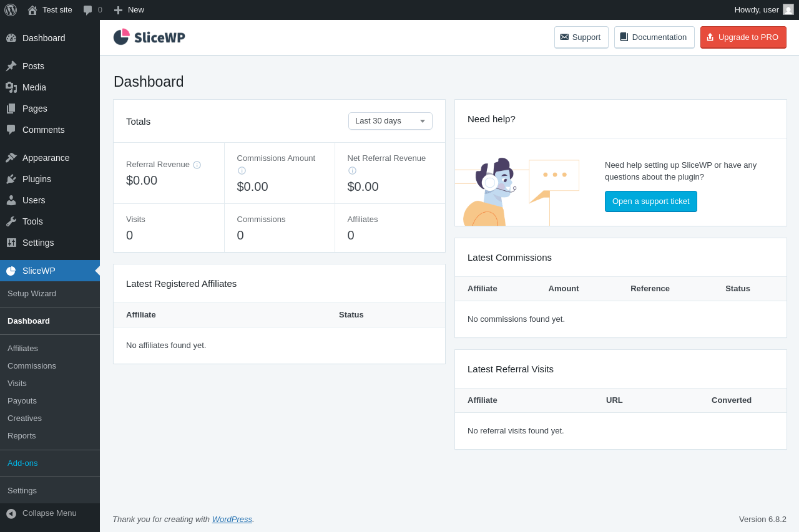Viewport: 799px width, 532px height.
Task: Click the Test site home icon
Action: click(32, 10)
